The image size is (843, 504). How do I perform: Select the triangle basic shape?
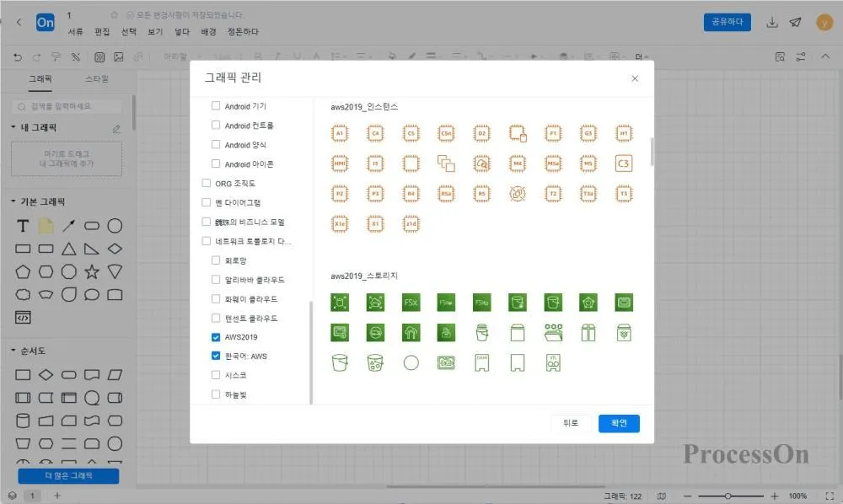pyautogui.click(x=69, y=249)
